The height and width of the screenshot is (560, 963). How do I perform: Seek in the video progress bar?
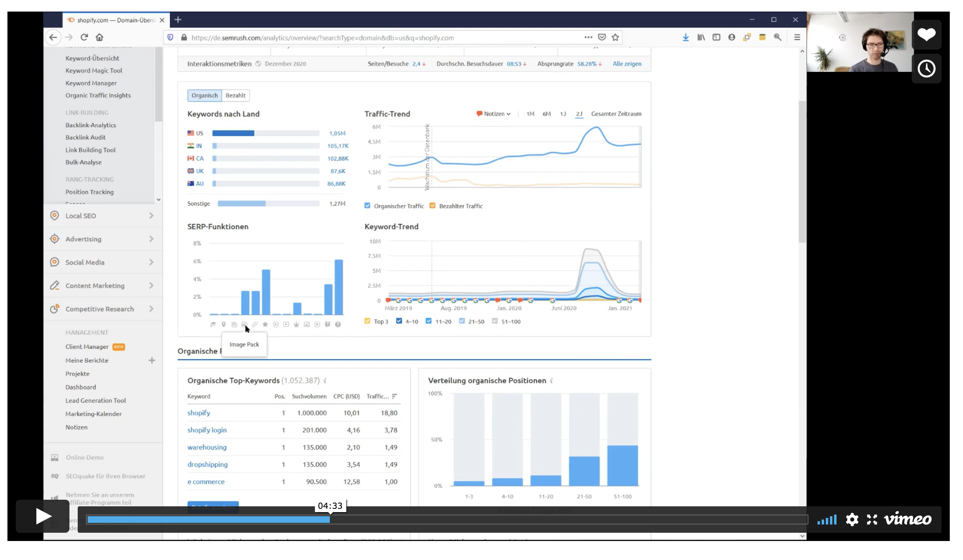[x=447, y=520]
